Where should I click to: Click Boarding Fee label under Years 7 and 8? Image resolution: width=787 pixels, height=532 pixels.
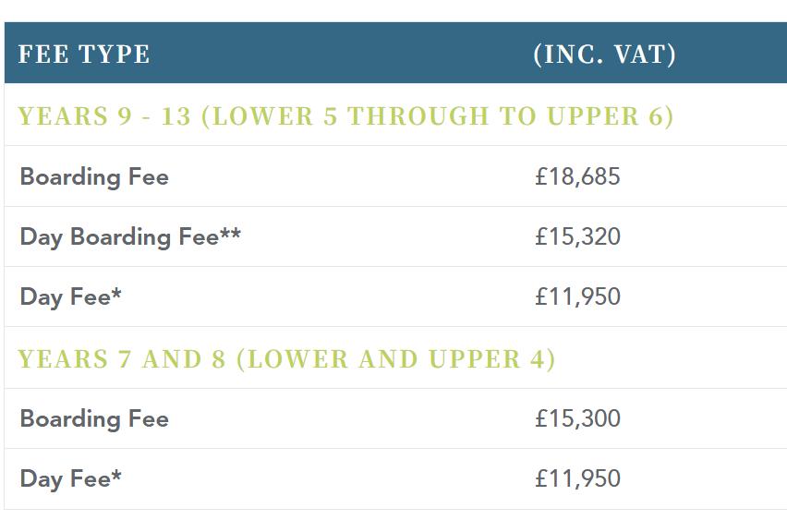(94, 419)
